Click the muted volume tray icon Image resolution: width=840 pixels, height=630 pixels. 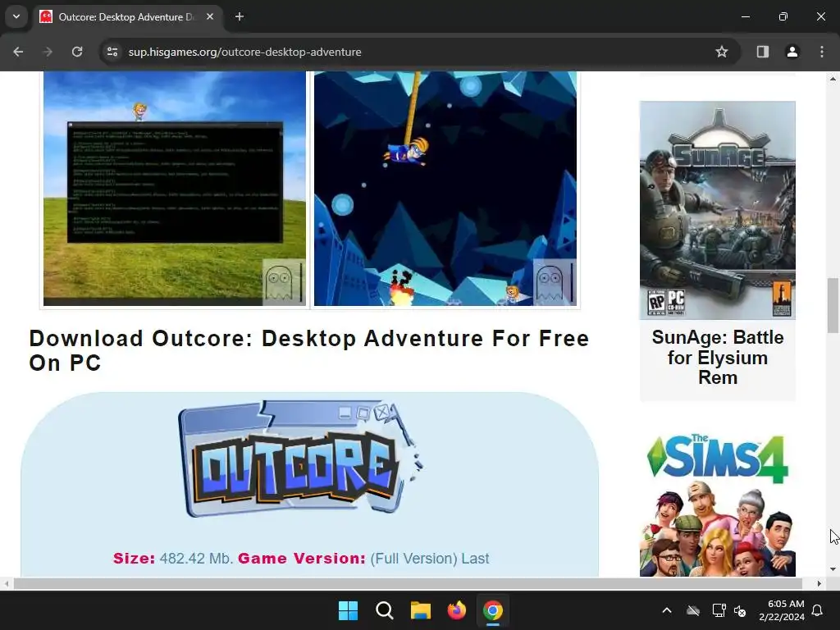pos(741,610)
